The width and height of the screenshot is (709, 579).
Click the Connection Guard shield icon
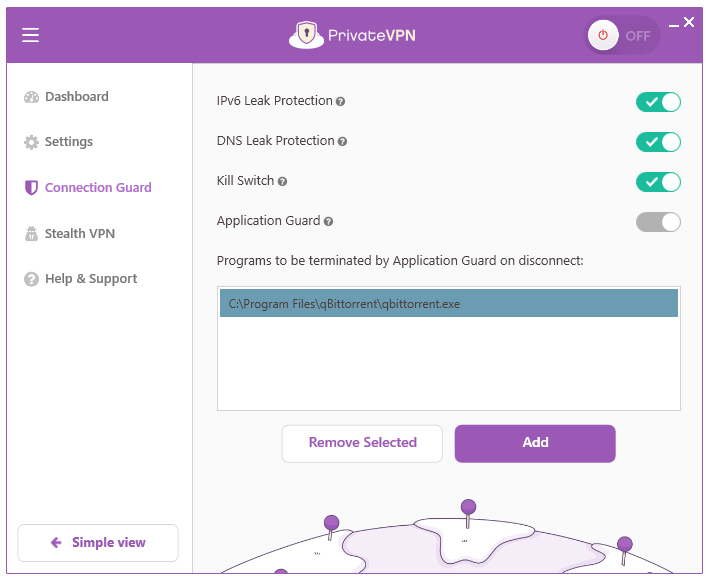(x=31, y=188)
